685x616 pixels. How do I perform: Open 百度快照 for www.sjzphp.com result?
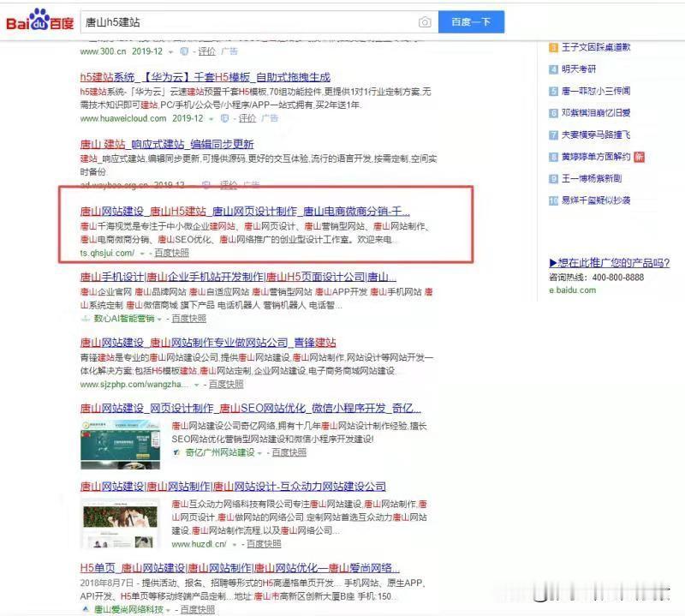point(226,384)
